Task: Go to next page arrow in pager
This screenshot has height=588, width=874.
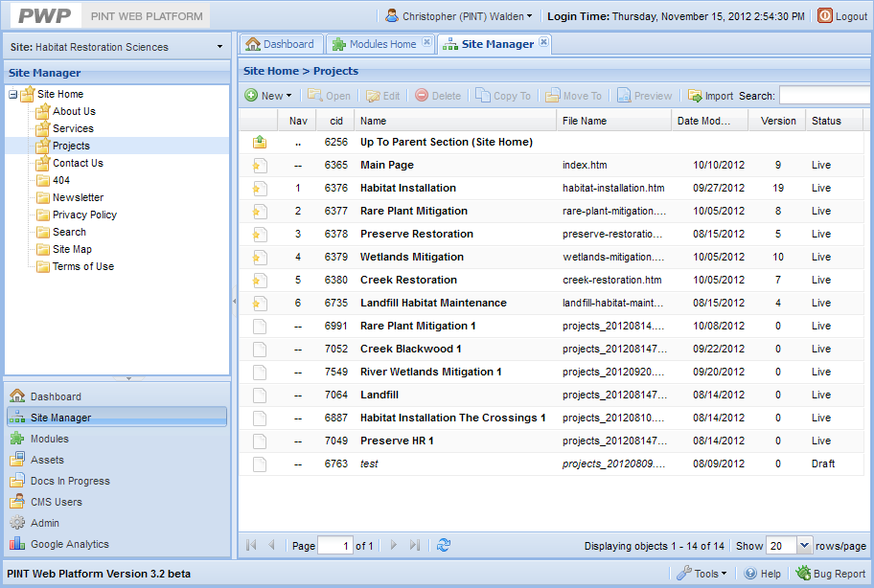Action: (394, 545)
